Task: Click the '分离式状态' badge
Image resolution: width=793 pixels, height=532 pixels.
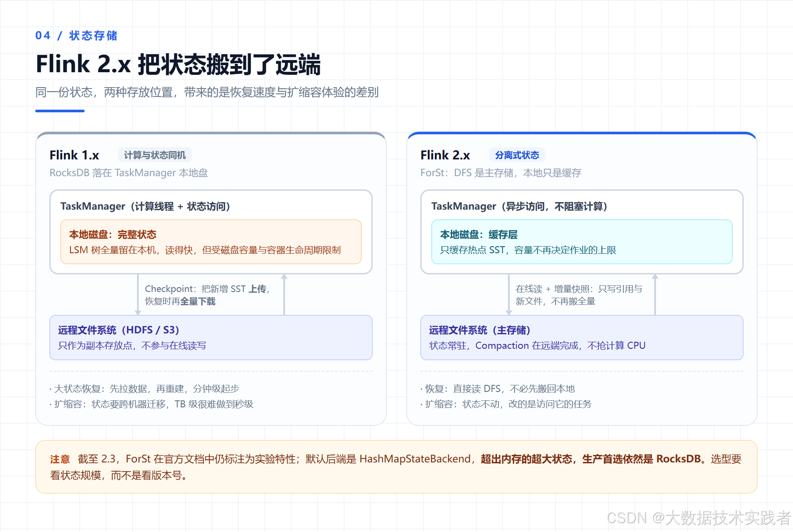Action: [x=517, y=155]
